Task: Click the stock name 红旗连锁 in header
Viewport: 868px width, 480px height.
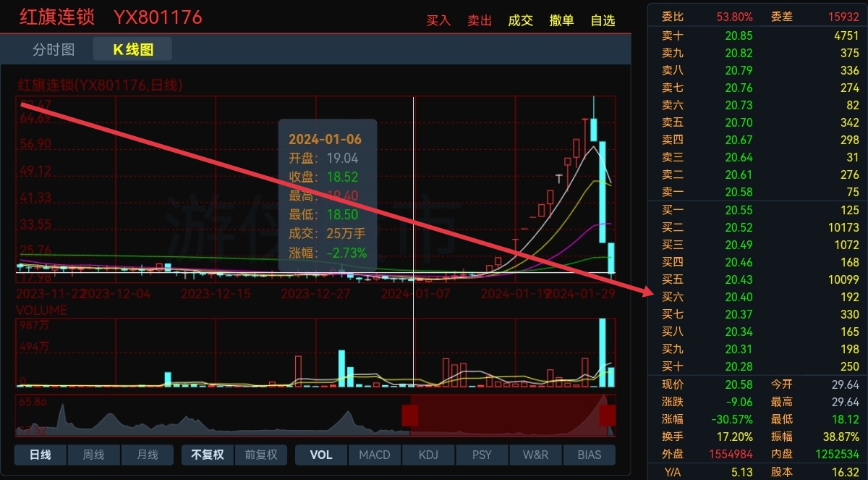Action: (x=57, y=17)
